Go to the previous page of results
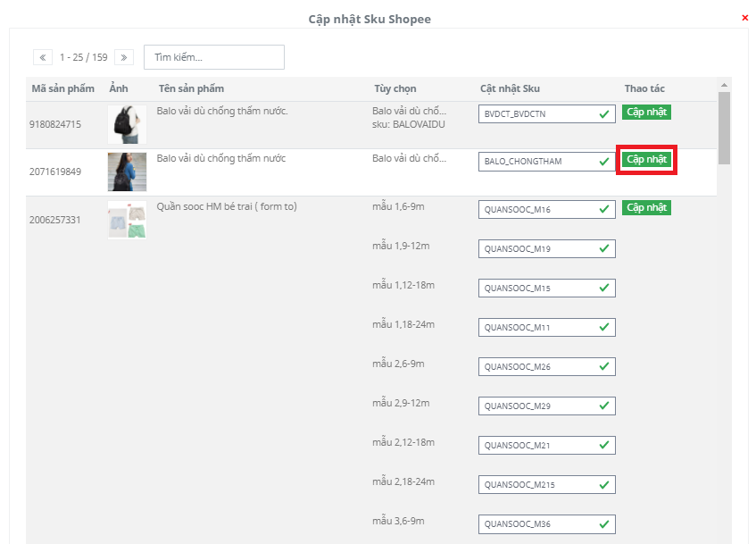The height and width of the screenshot is (544, 756). click(43, 57)
